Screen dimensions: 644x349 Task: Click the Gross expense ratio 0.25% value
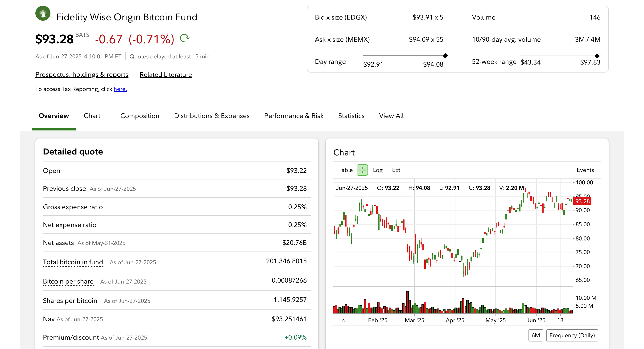[x=297, y=207]
